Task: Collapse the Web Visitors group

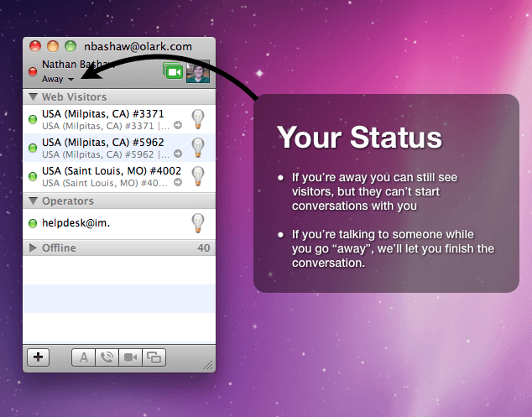Action: coord(33,97)
